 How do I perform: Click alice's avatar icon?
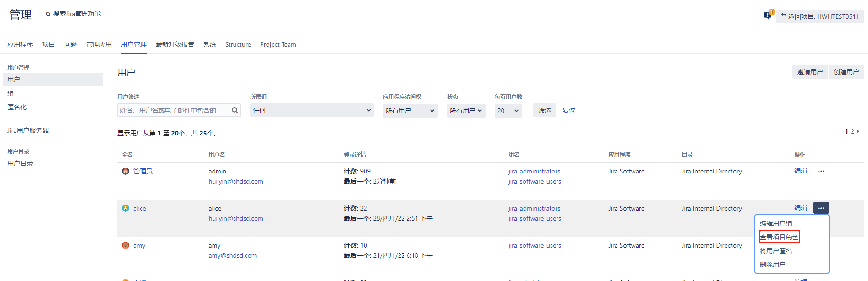click(126, 208)
